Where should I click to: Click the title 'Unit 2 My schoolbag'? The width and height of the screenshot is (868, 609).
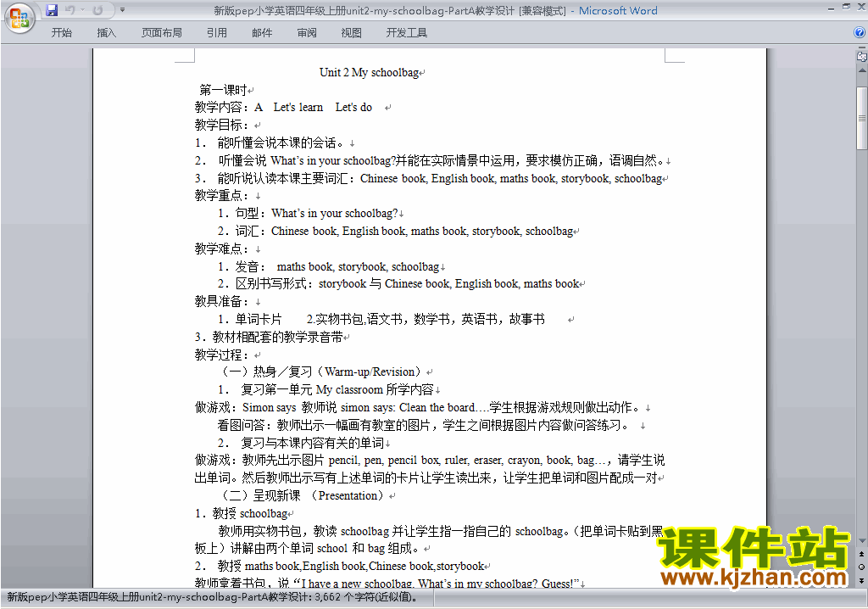point(370,73)
